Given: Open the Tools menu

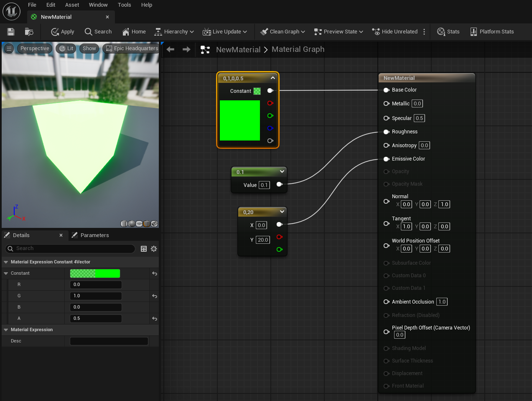Looking at the screenshot, I should coord(124,5).
